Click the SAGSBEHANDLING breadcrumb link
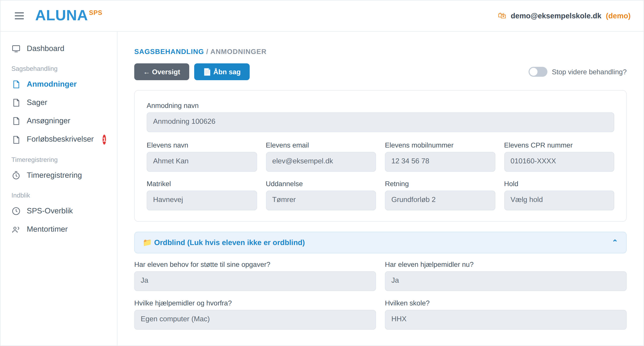The image size is (644, 346). click(x=169, y=52)
